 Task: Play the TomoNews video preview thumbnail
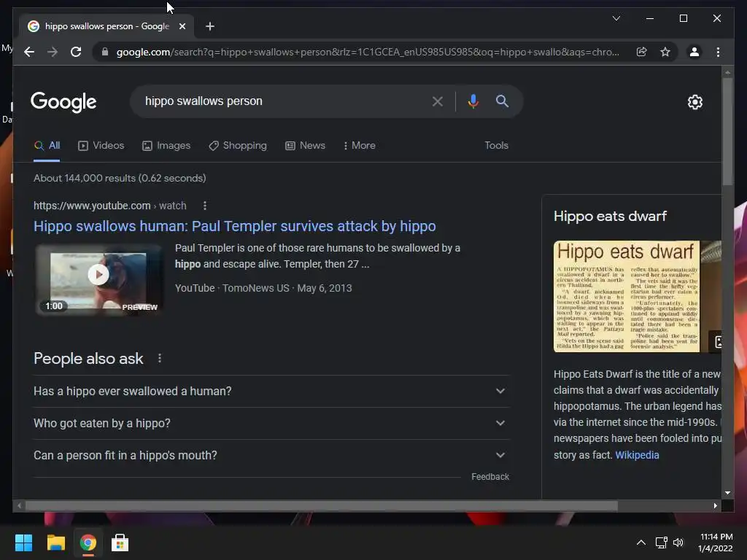coord(98,279)
